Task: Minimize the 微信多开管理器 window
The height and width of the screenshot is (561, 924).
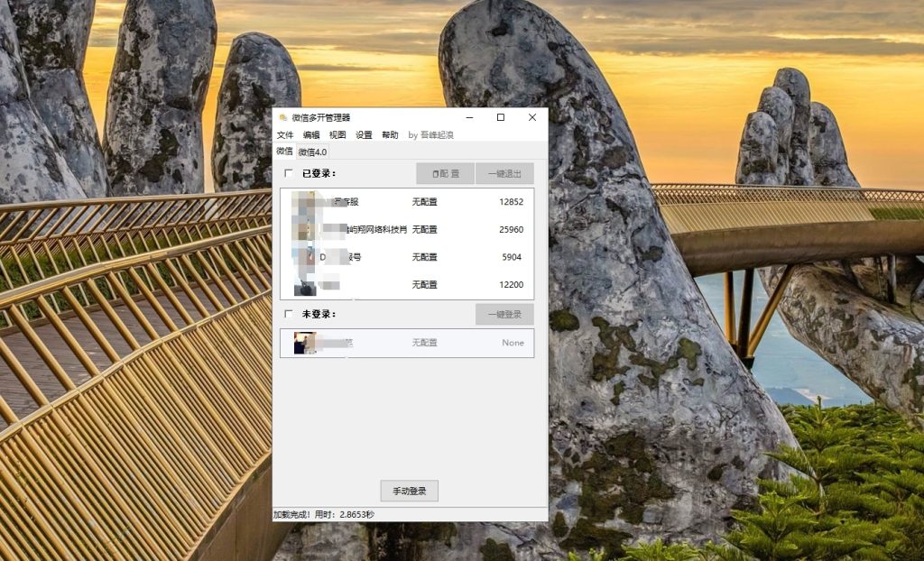Action: coord(469,118)
